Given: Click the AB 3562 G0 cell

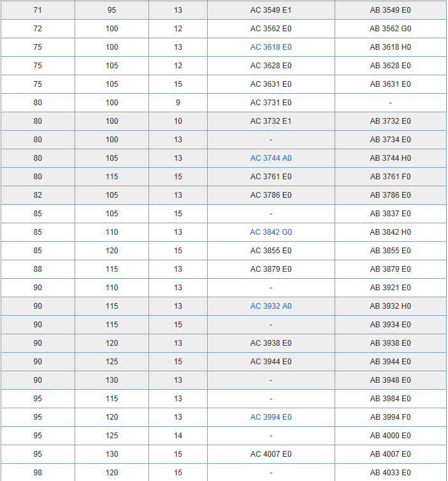Looking at the screenshot, I should coord(390,29).
